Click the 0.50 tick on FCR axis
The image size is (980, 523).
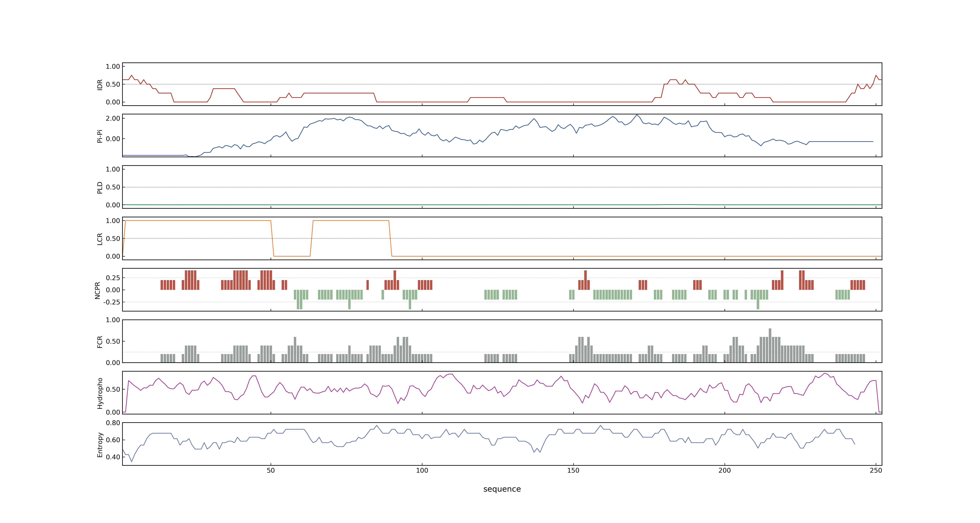(x=113, y=341)
